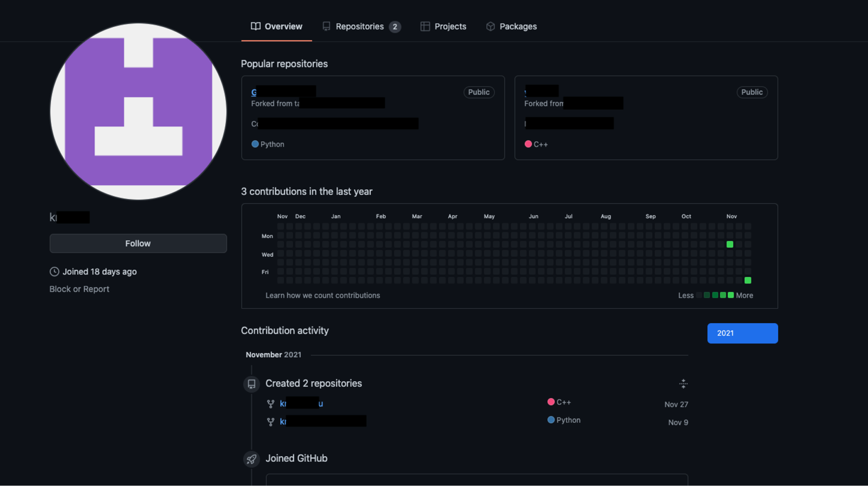
Task: Click the book icon beside Overview
Action: 255,26
